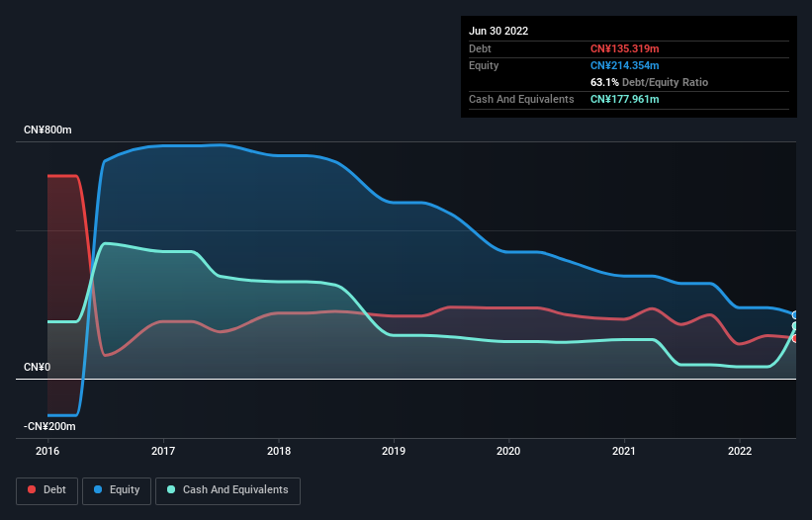Select the red Debt endpoint marker
812x520 pixels.
click(795, 338)
